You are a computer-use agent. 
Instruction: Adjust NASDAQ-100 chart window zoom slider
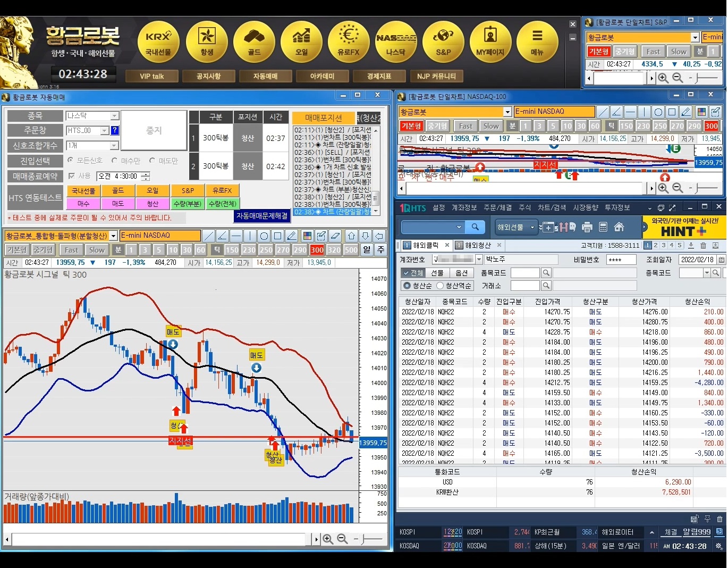click(x=703, y=188)
